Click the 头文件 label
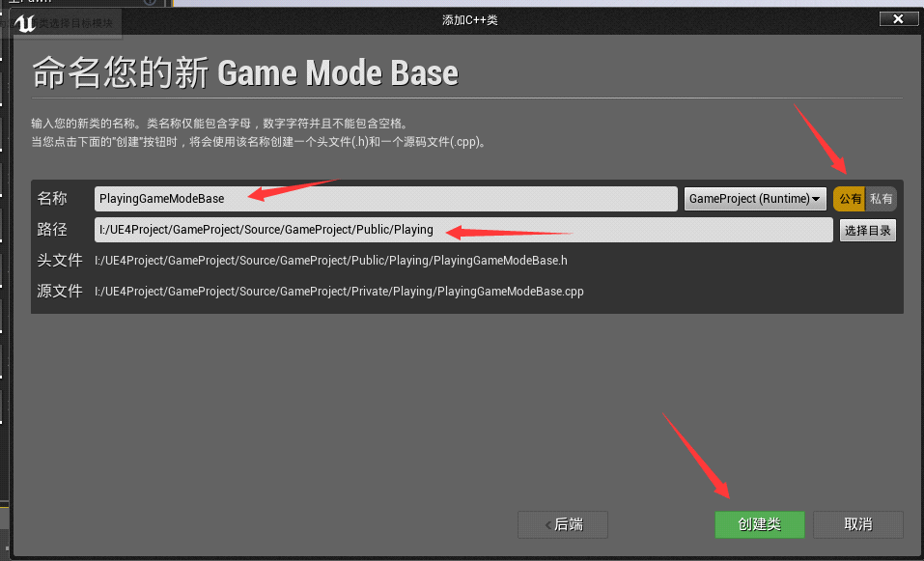This screenshot has width=924, height=561. click(60, 261)
